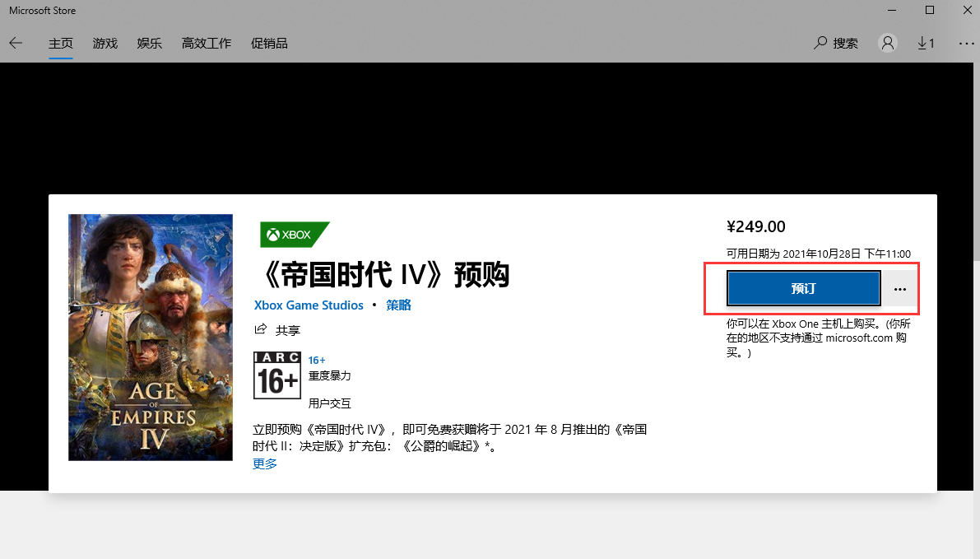
Task: Switch to the 游戏 tab
Action: click(105, 43)
